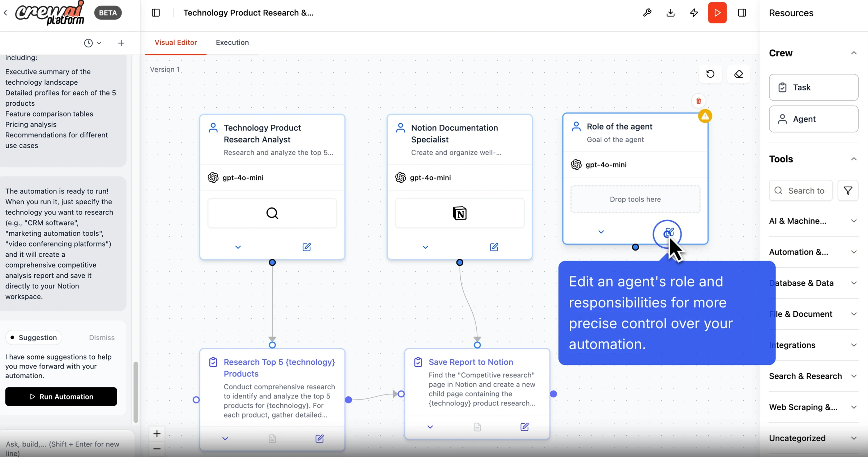868x457 pixels.
Task: Click the undo reset arrow icon
Action: pyautogui.click(x=710, y=74)
